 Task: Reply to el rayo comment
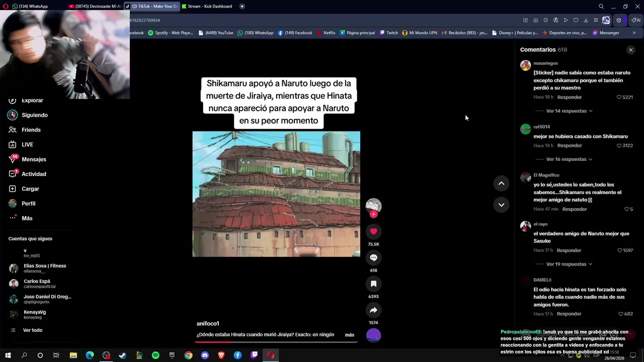pyautogui.click(x=569, y=250)
